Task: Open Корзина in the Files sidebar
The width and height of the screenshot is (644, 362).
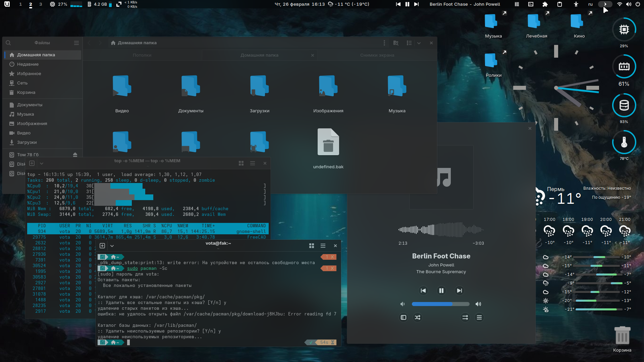Action: click(x=26, y=93)
